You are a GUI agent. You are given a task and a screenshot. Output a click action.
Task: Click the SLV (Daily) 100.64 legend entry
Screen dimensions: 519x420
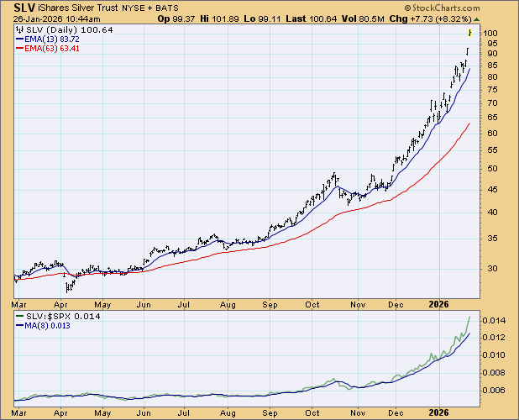[69, 30]
